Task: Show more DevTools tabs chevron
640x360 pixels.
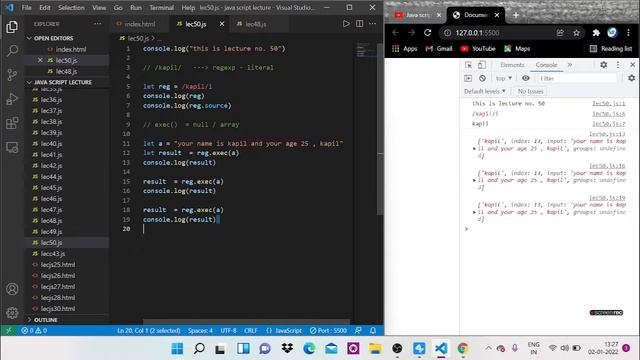Action: [570, 65]
